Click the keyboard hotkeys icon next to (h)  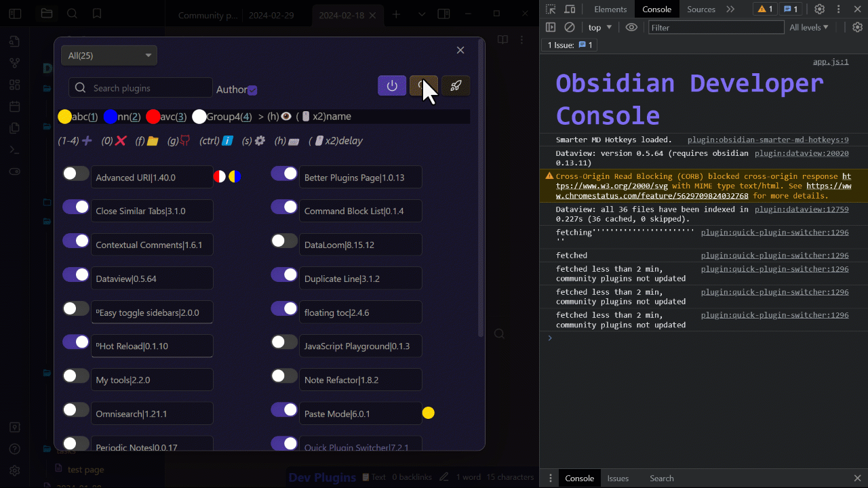click(x=294, y=141)
